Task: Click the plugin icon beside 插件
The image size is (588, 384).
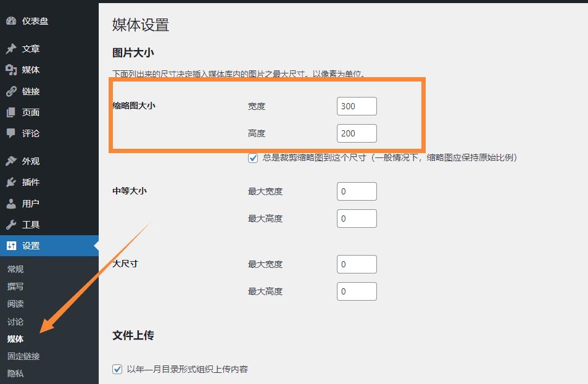Action: [11, 182]
